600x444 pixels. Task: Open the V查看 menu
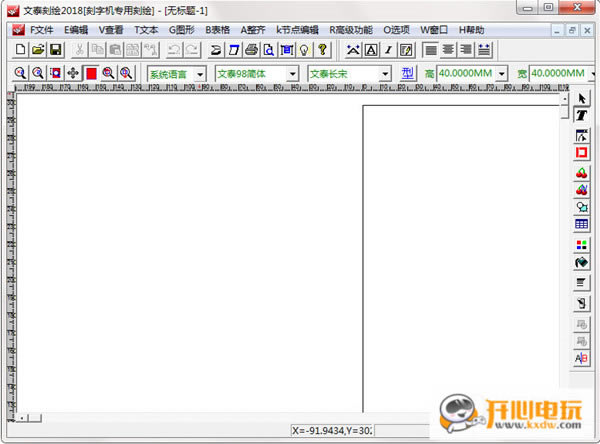[111, 30]
